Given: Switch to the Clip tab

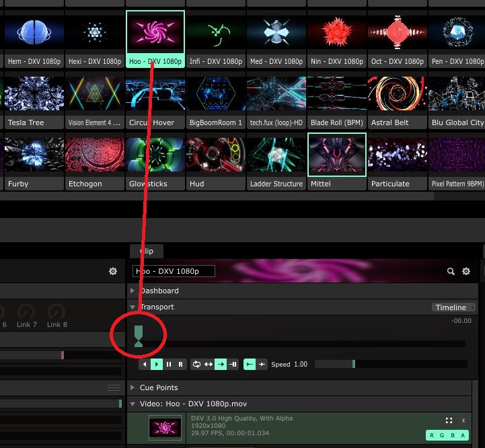Looking at the screenshot, I should click(x=146, y=251).
